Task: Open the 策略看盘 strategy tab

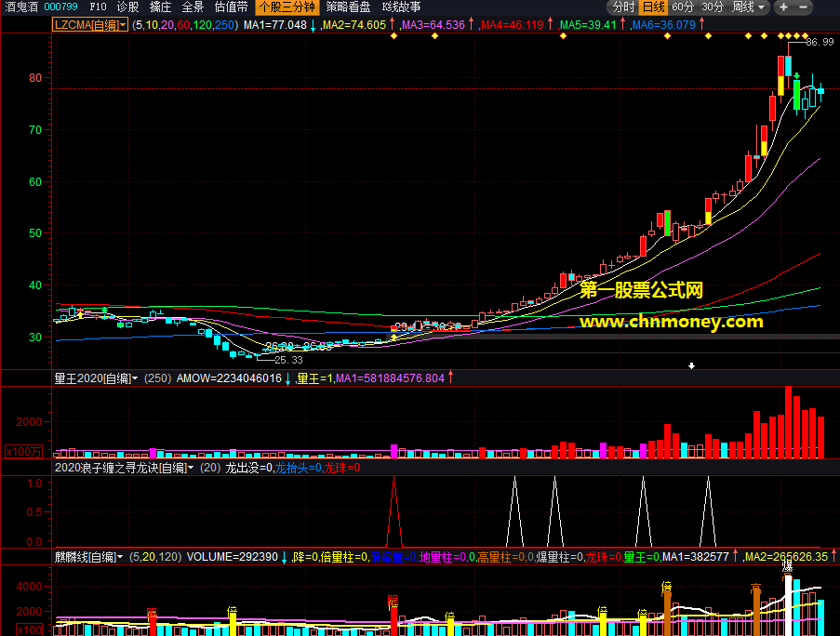Action: click(348, 7)
